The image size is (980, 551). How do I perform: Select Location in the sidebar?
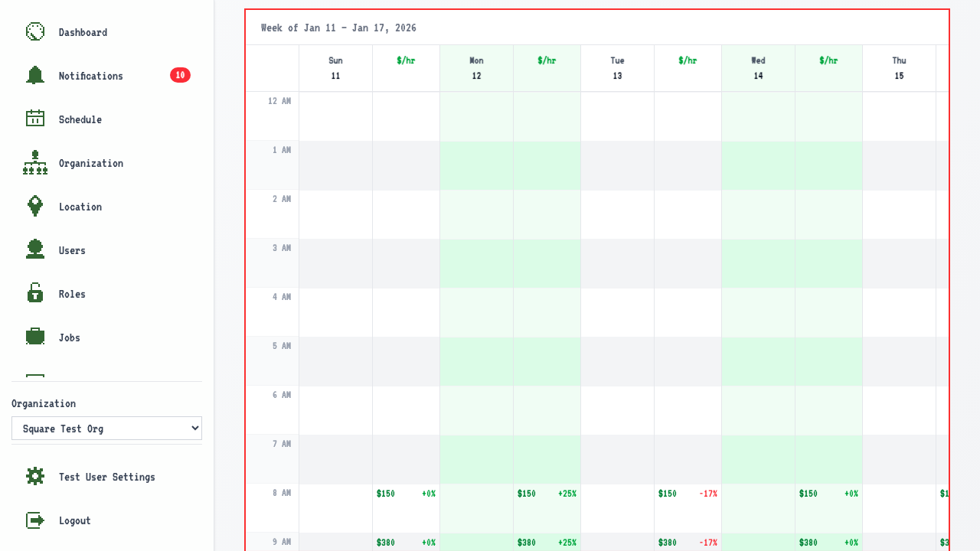[80, 207]
